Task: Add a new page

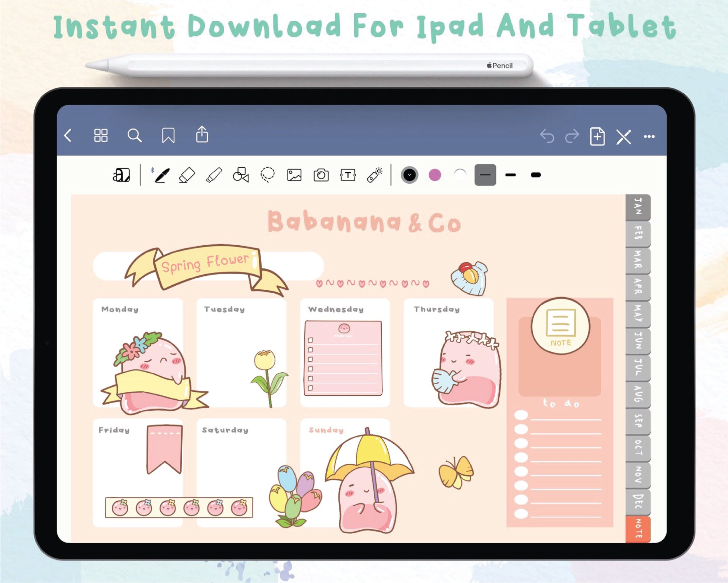Action: [597, 136]
